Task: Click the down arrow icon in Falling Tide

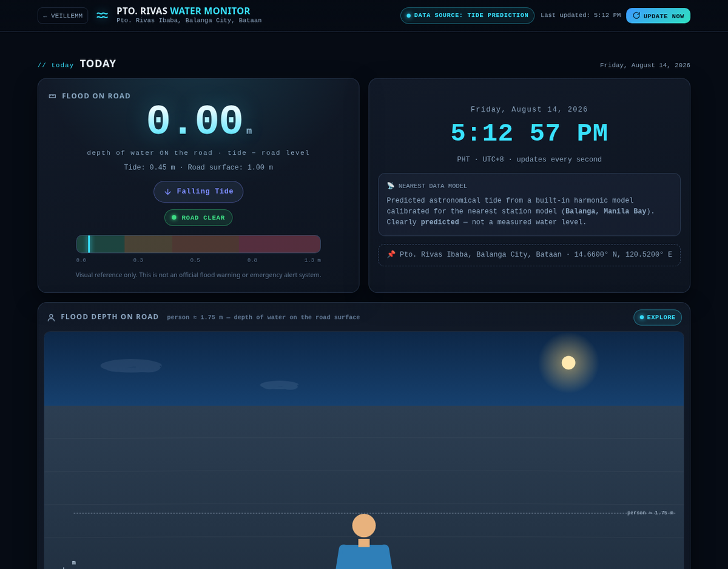Action: coord(168,192)
